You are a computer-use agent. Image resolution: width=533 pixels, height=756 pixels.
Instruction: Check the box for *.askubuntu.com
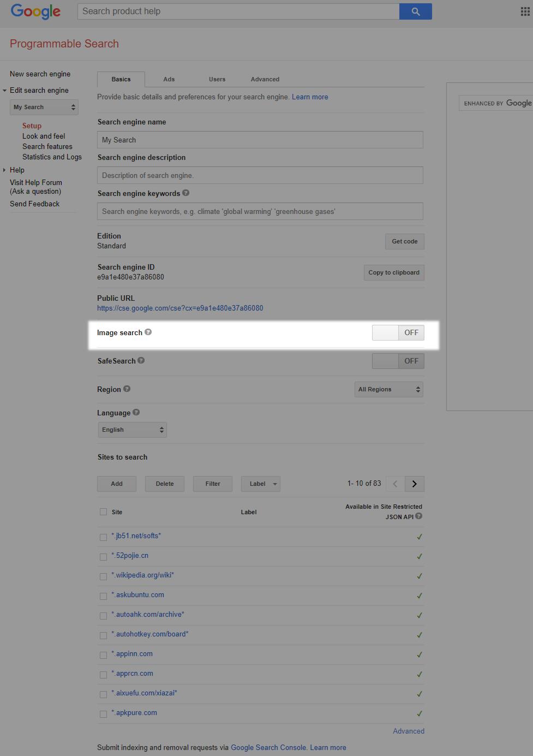103,596
